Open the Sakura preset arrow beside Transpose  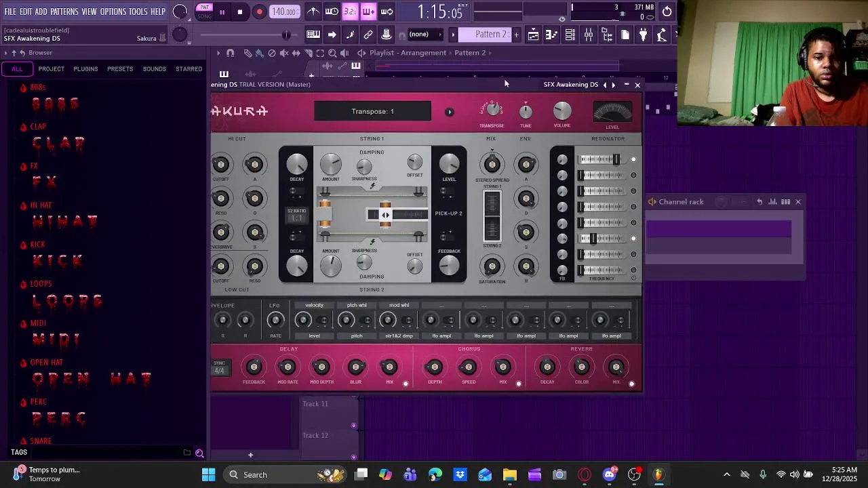click(449, 112)
